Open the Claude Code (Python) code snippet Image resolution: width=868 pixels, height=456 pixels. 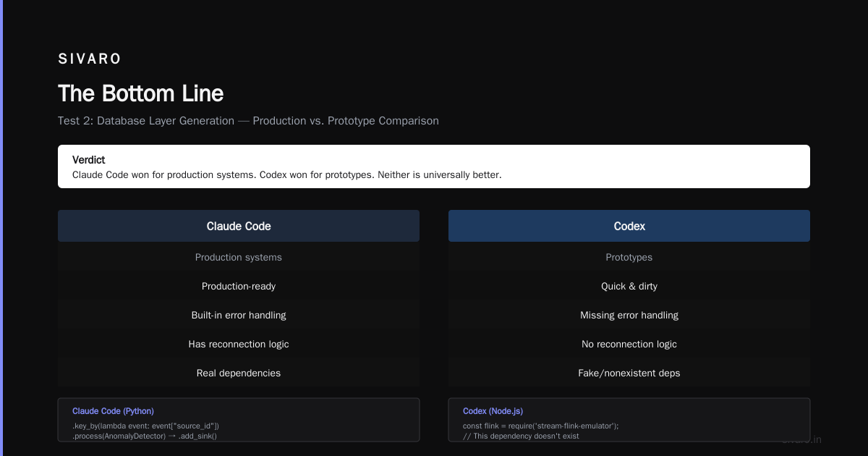239,420
